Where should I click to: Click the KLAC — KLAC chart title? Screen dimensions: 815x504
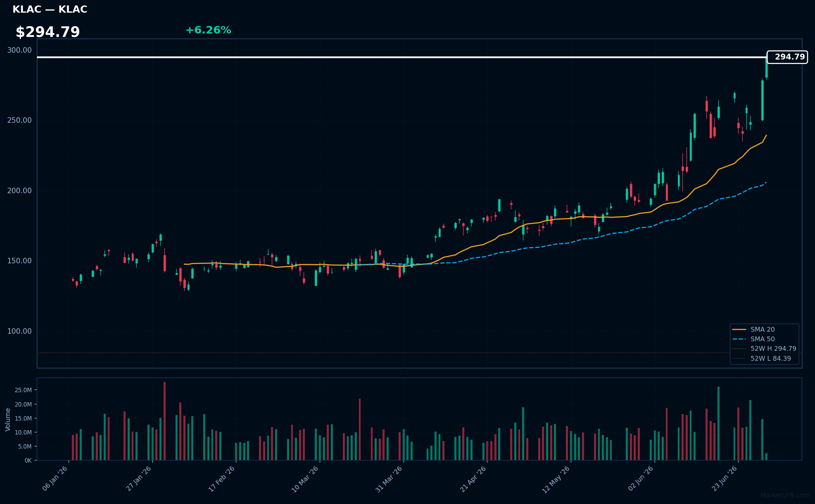(50, 10)
